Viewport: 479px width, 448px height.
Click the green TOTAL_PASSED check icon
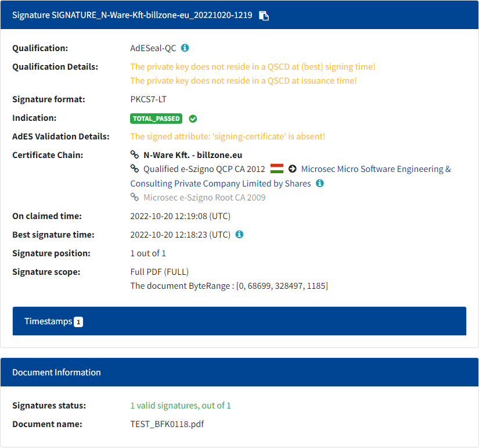tap(193, 119)
